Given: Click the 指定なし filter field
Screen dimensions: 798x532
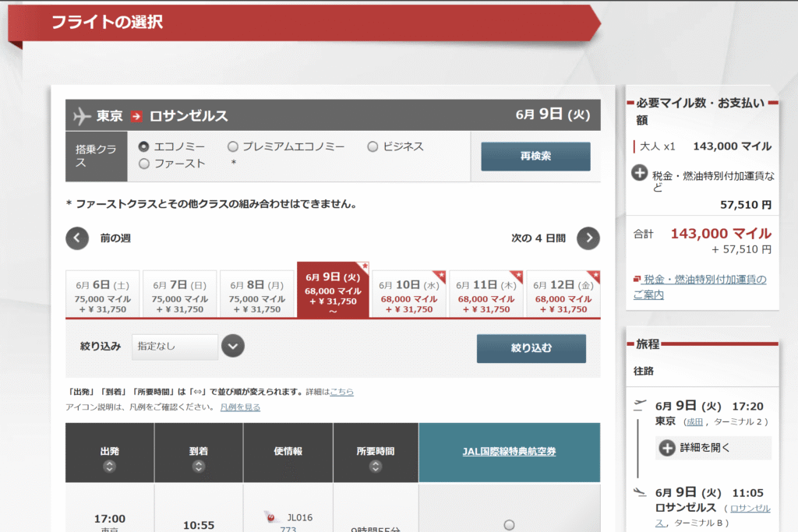Looking at the screenshot, I should (175, 347).
